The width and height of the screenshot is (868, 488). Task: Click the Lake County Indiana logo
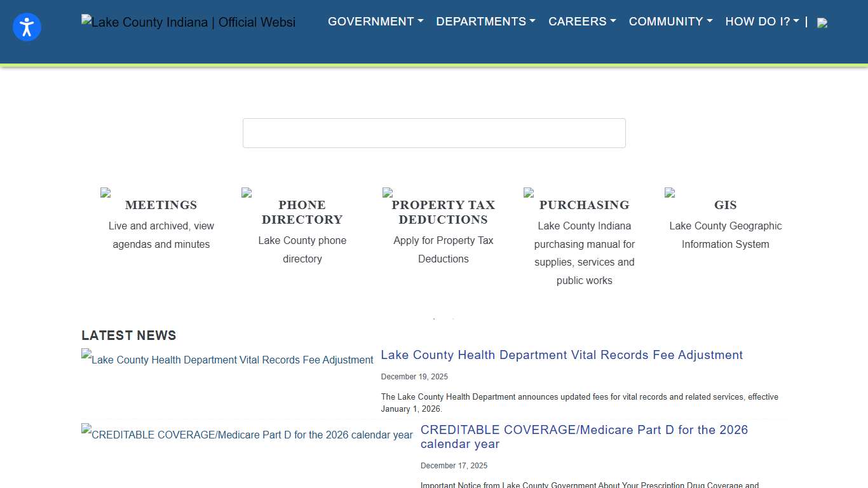pyautogui.click(x=188, y=22)
